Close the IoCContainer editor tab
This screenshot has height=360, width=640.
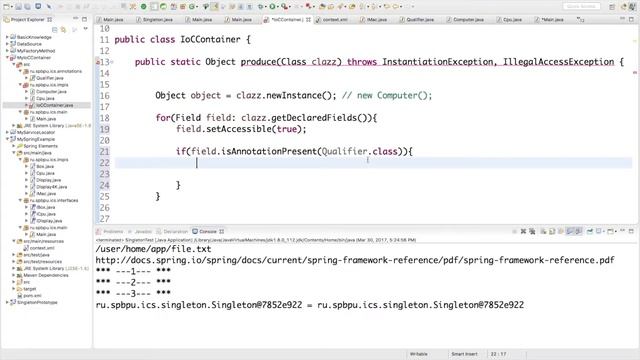[x=308, y=19]
